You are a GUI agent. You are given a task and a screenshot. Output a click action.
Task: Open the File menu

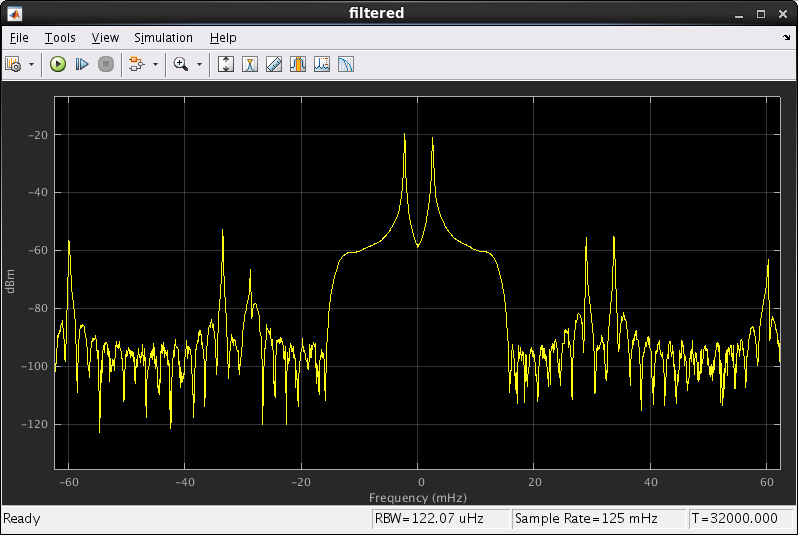pos(19,37)
